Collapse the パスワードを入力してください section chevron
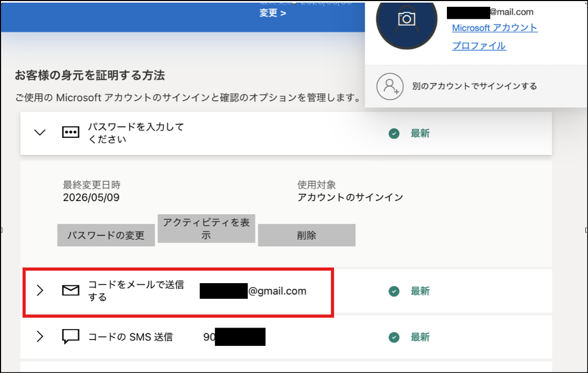Viewport: 588px width, 373px height. [x=40, y=132]
